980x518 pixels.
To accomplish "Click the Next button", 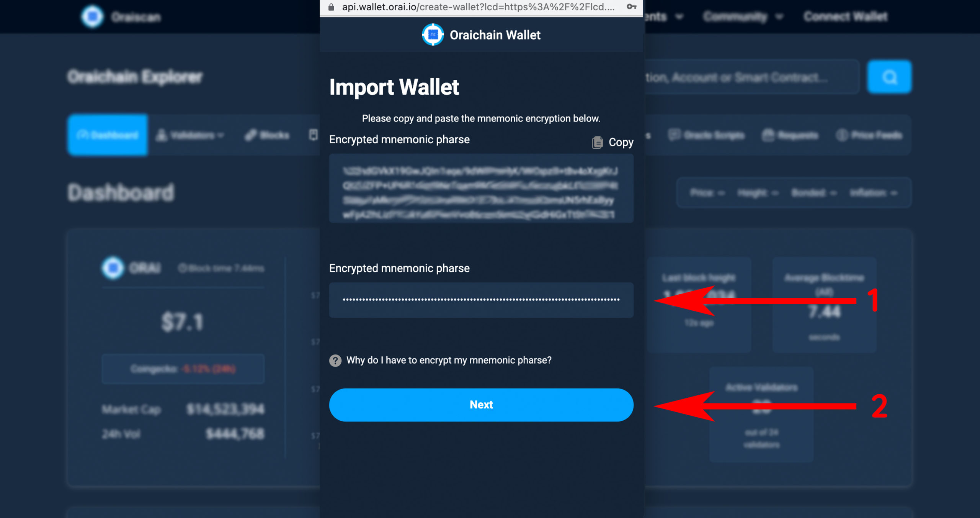I will tap(481, 405).
